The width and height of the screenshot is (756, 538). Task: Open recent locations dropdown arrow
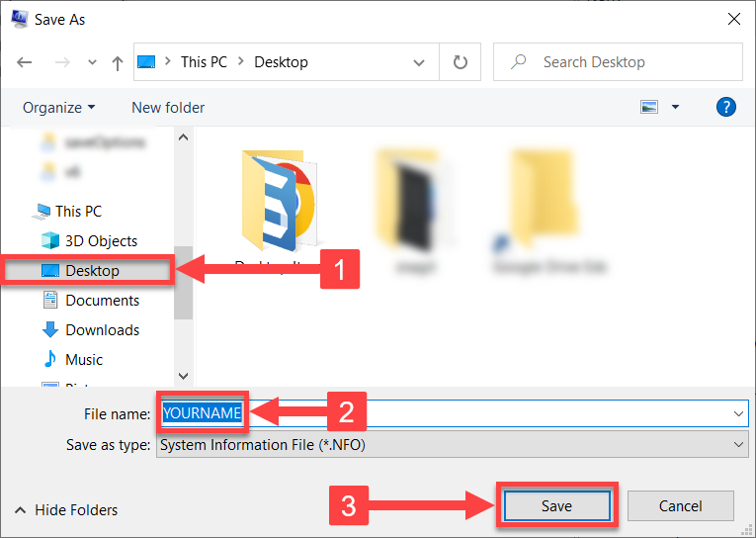(92, 62)
